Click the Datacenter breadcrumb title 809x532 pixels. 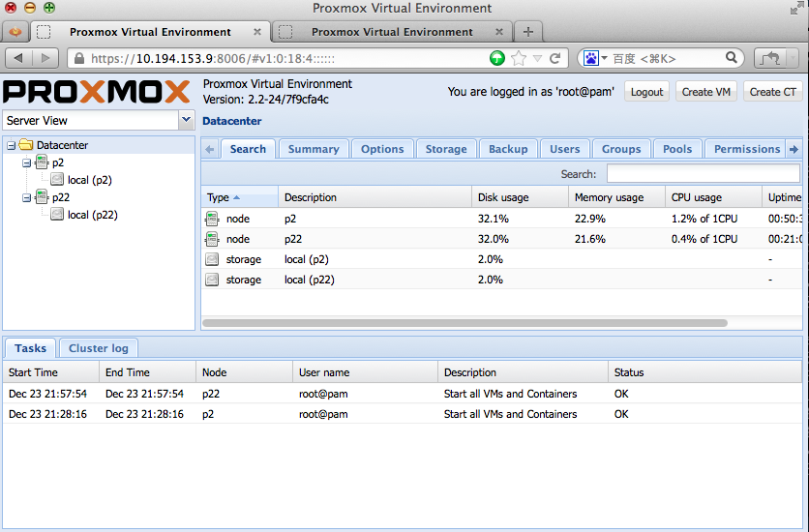pyautogui.click(x=231, y=121)
